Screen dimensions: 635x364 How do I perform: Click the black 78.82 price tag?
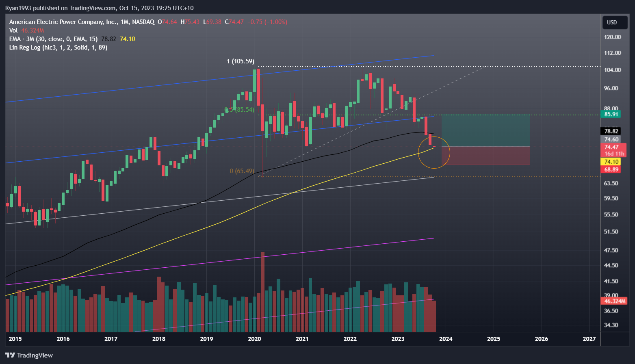[x=611, y=131]
